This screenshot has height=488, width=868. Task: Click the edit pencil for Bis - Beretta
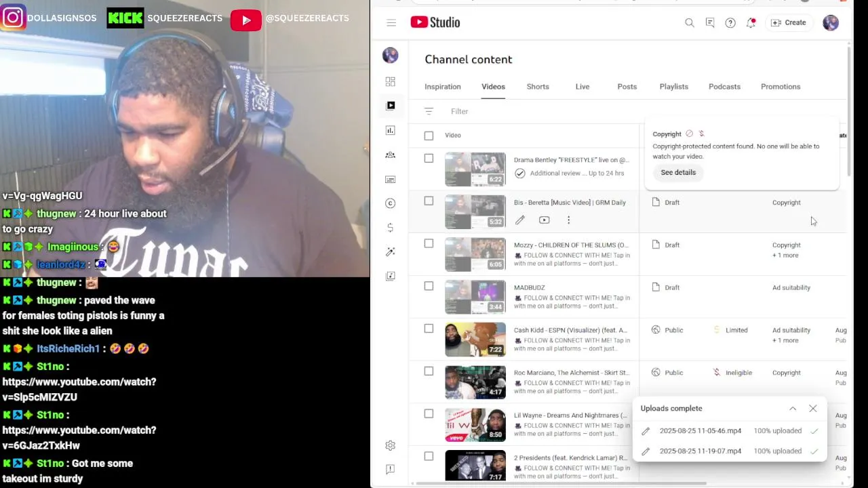click(520, 220)
